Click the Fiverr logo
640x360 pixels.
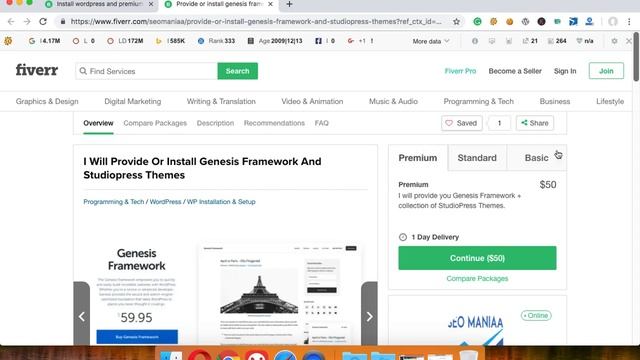tap(37, 70)
